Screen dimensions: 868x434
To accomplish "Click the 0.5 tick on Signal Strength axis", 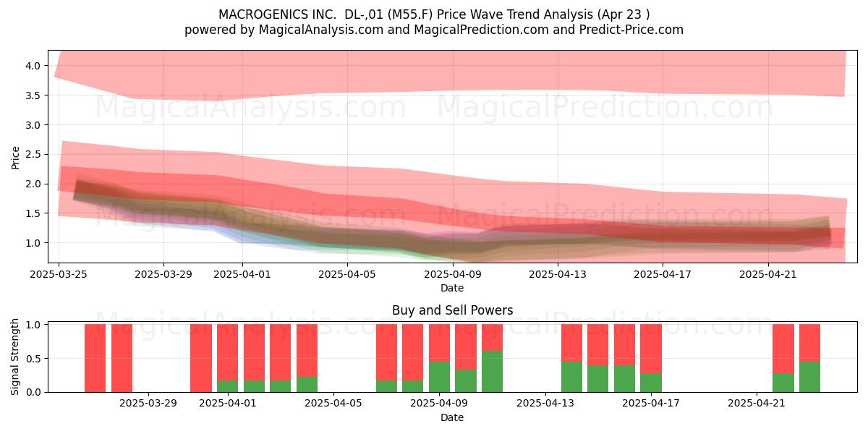I will pyautogui.click(x=32, y=358).
